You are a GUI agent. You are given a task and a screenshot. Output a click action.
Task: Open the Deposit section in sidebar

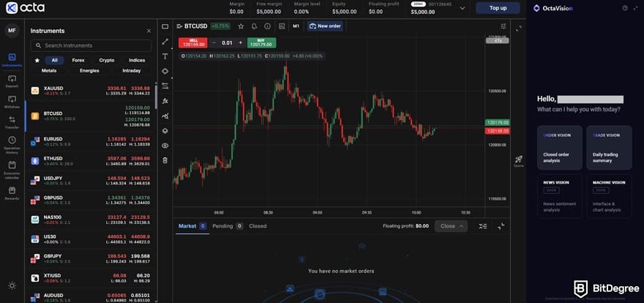click(12, 81)
